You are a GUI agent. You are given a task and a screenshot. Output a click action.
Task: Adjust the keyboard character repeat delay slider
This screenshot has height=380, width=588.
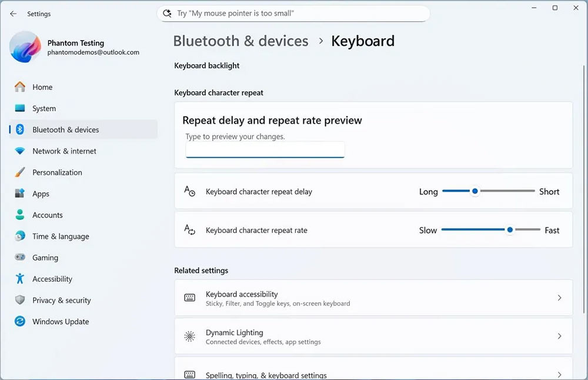(x=475, y=191)
